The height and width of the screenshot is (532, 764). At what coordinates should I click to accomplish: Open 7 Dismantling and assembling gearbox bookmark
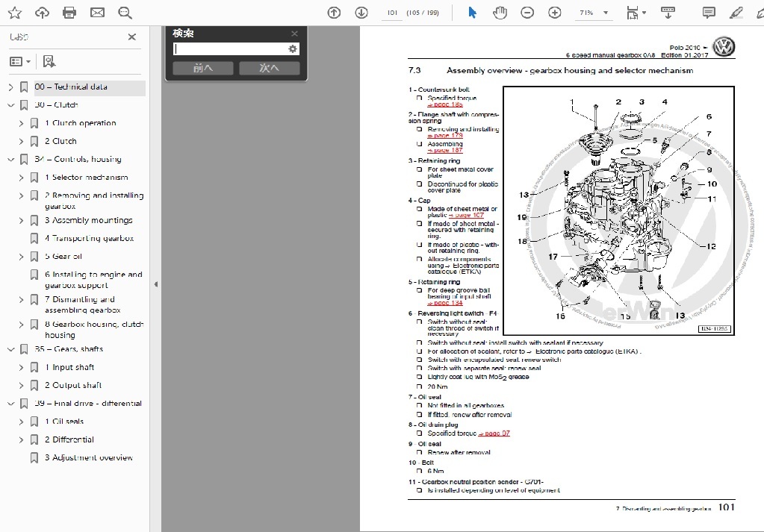(83, 304)
